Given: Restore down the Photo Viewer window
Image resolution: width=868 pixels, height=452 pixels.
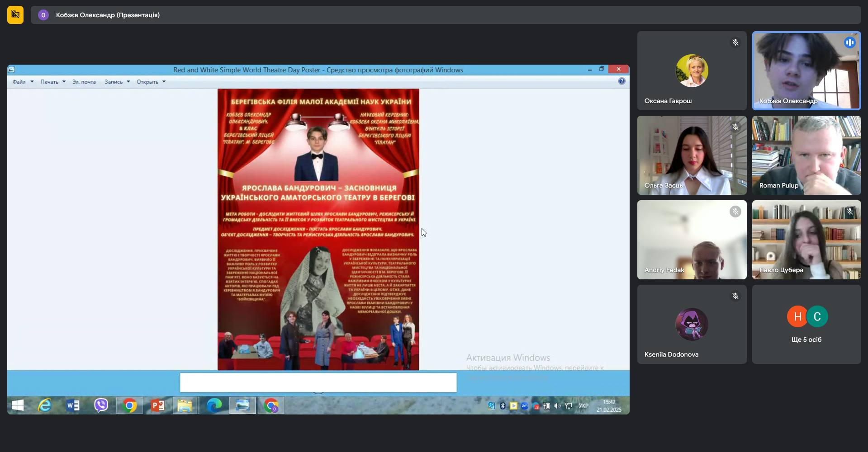Looking at the screenshot, I should pyautogui.click(x=602, y=70).
